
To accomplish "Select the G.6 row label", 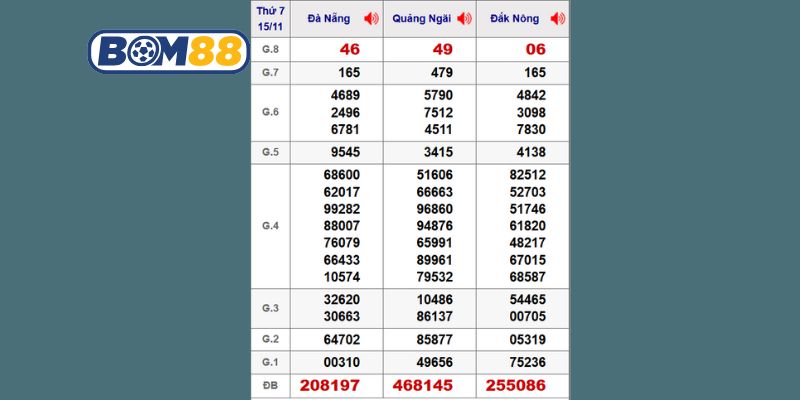I will [x=270, y=112].
